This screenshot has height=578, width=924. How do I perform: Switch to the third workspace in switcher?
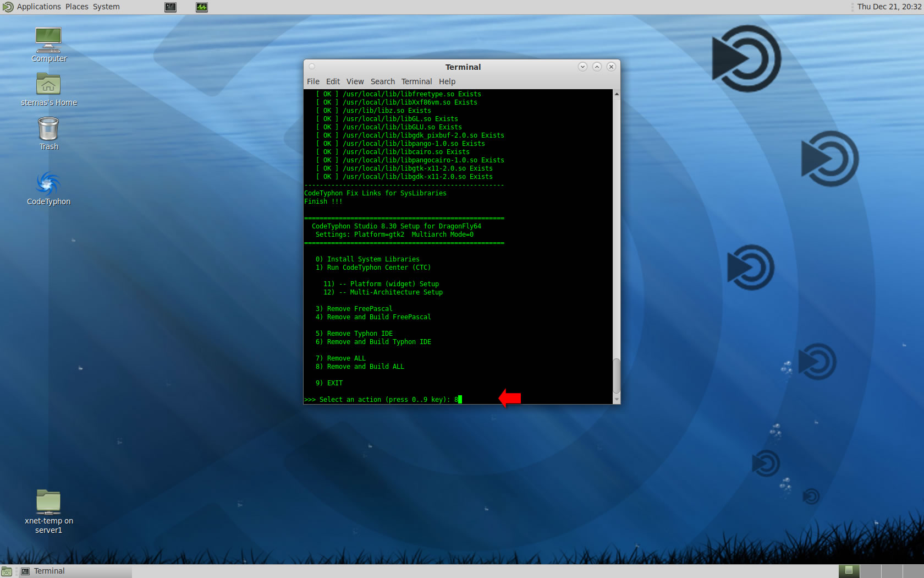tap(892, 571)
